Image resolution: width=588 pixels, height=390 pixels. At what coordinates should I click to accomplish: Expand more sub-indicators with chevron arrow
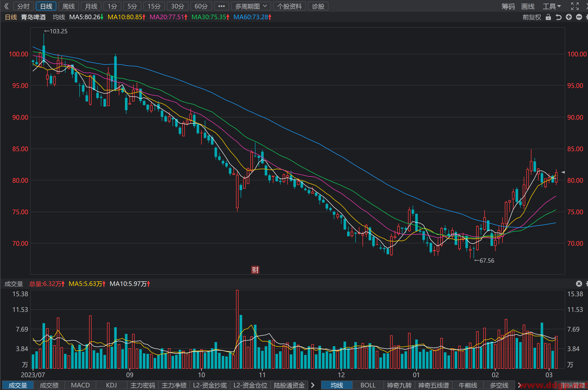tap(313, 385)
